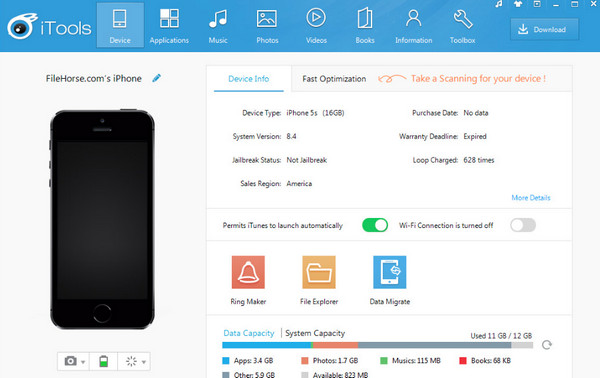Switch to the System Capacity tab
The height and width of the screenshot is (378, 600).
315,333
